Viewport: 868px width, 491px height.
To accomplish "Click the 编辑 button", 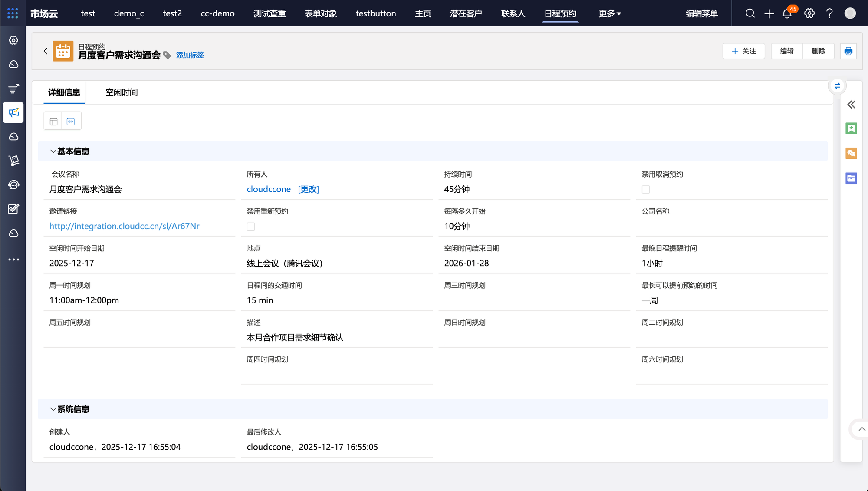I will [786, 51].
